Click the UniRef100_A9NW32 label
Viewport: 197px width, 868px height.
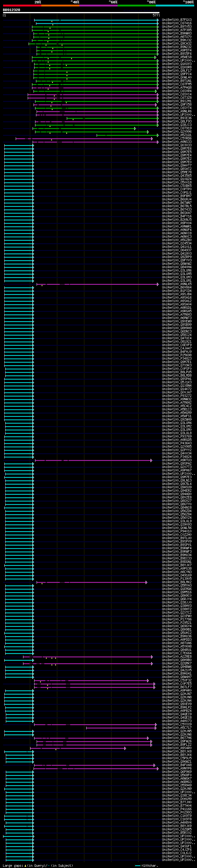(x=177, y=399)
